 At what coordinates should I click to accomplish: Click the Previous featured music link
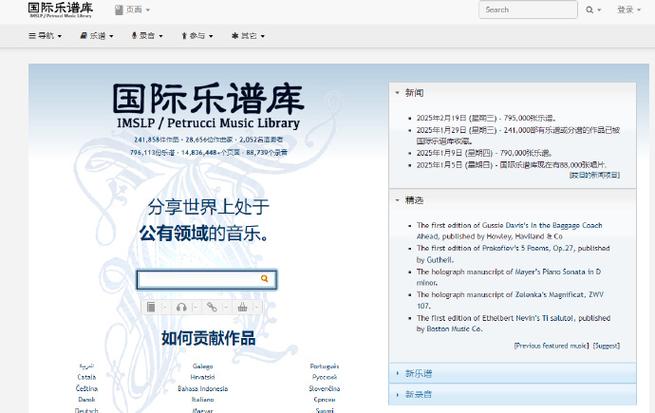551,345
